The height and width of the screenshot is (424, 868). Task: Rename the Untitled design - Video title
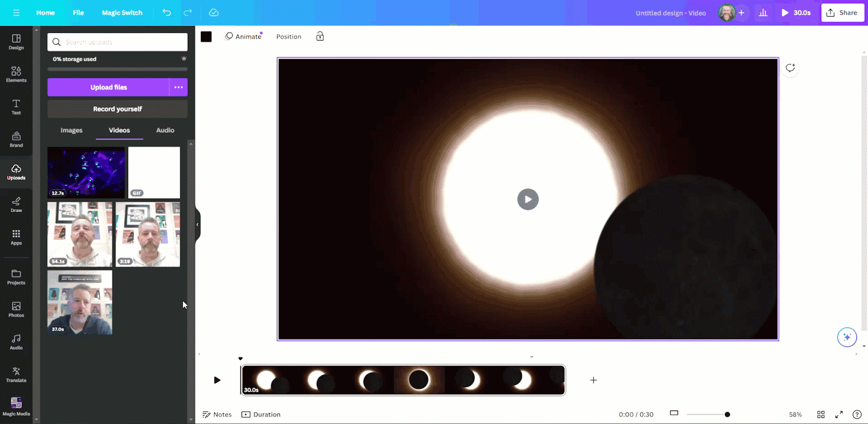[671, 13]
